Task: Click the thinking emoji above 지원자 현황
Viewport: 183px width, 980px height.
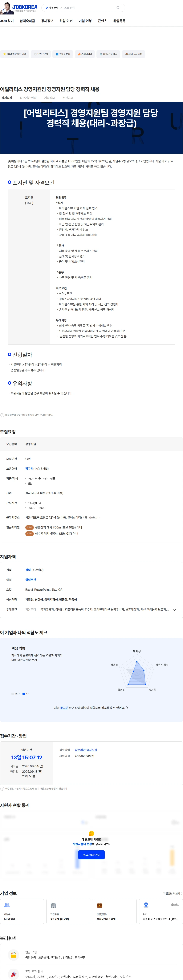Action: tap(91, 833)
